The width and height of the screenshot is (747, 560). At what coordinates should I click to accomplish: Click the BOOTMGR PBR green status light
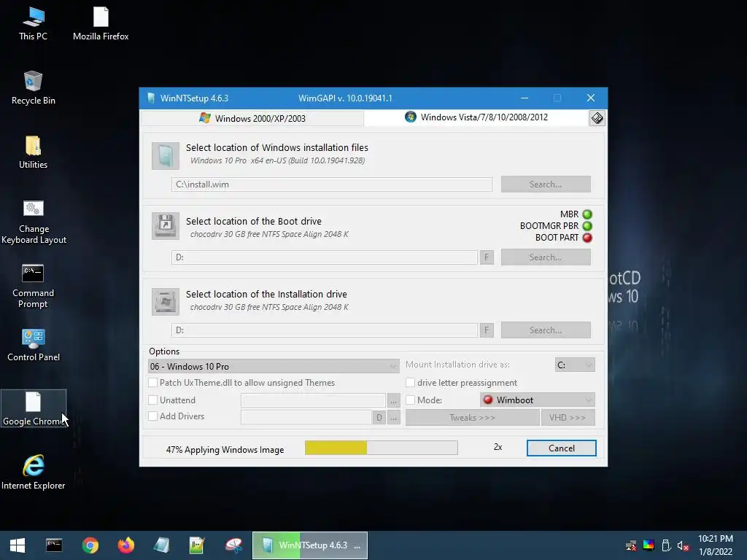[x=587, y=226]
